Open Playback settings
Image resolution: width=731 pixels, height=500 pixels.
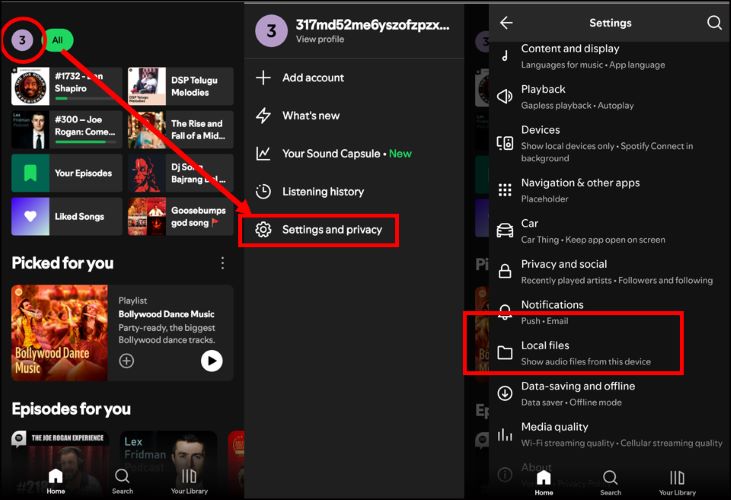tap(610, 97)
